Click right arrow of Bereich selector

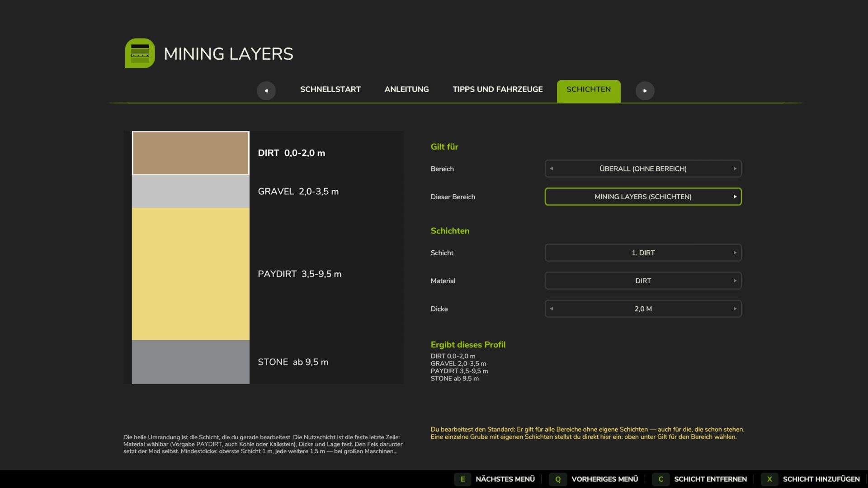click(735, 169)
